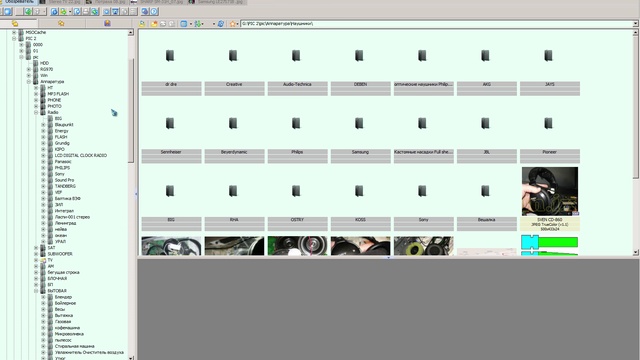Open the view mode dropdown arrow

(190, 24)
